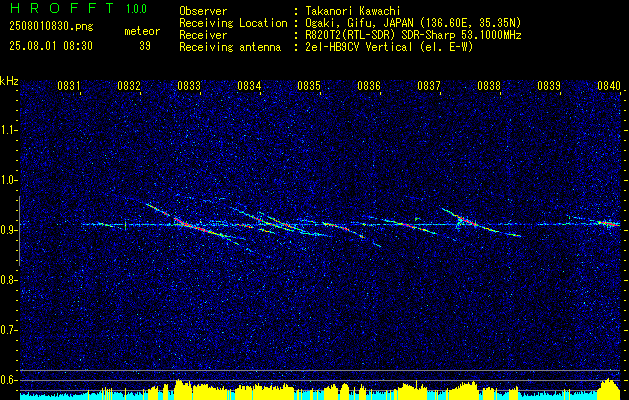Click the 1.0 kHz axis label
The width and height of the screenshot is (629, 400).
(8, 180)
